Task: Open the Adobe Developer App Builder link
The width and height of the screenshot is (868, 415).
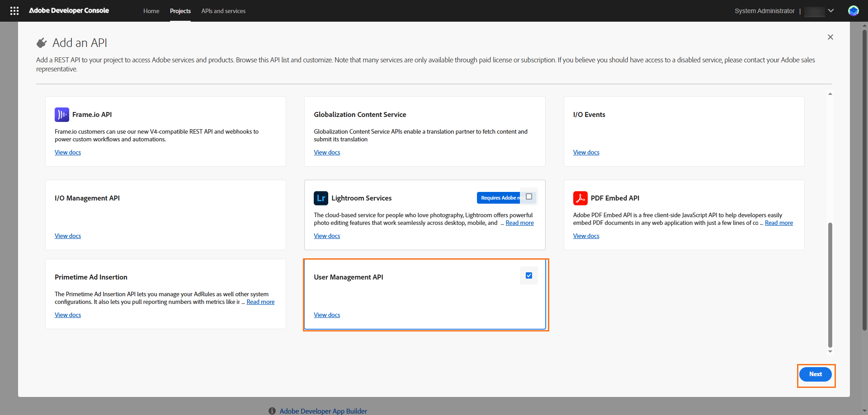Action: [x=323, y=411]
